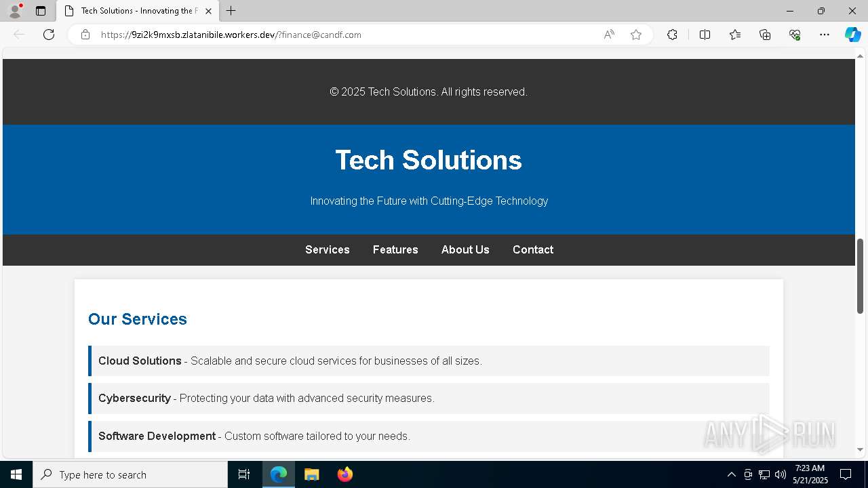868x488 pixels.
Task: Go to Contact nav link
Action: pos(533,249)
